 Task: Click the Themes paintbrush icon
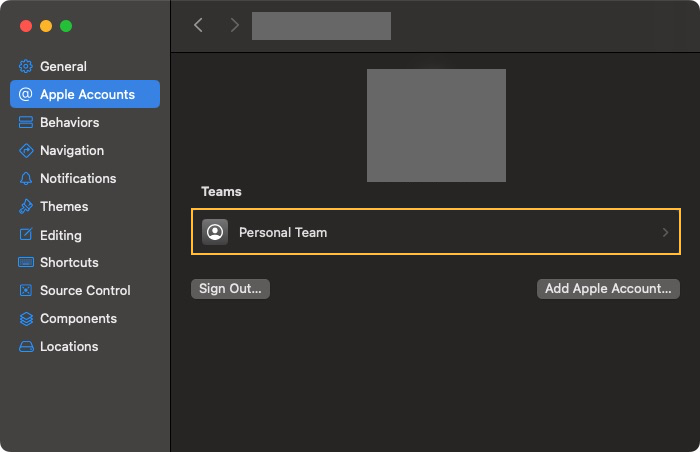[26, 206]
